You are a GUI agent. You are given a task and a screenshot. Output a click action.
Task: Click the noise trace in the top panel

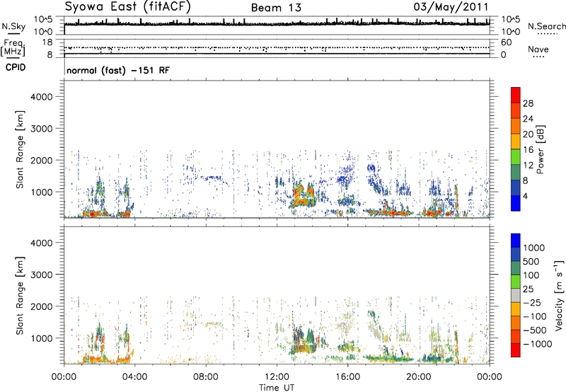click(x=277, y=23)
